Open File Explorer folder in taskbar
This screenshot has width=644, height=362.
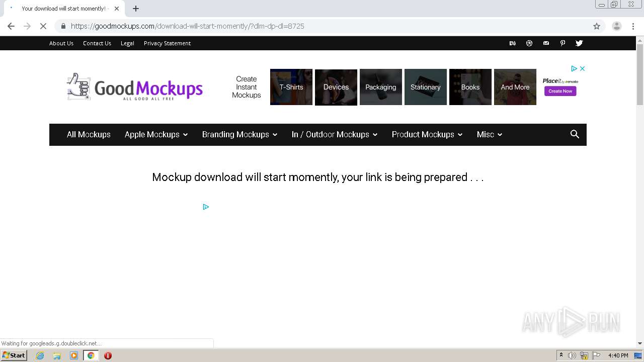pyautogui.click(x=57, y=355)
